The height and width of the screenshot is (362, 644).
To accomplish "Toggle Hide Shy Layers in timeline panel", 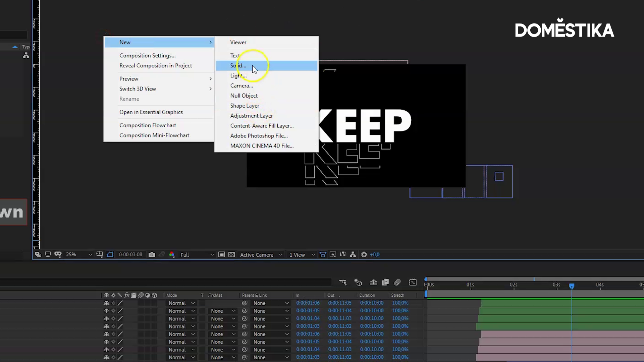I will pos(373,282).
